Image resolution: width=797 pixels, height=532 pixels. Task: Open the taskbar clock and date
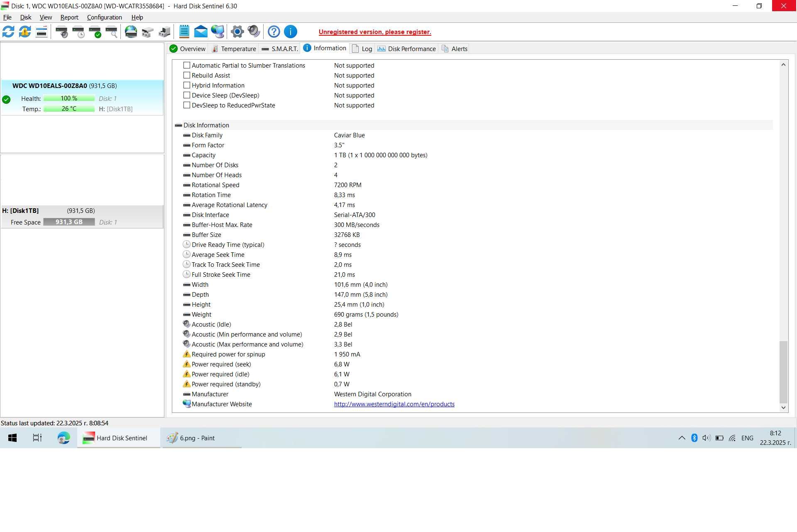pos(775,438)
